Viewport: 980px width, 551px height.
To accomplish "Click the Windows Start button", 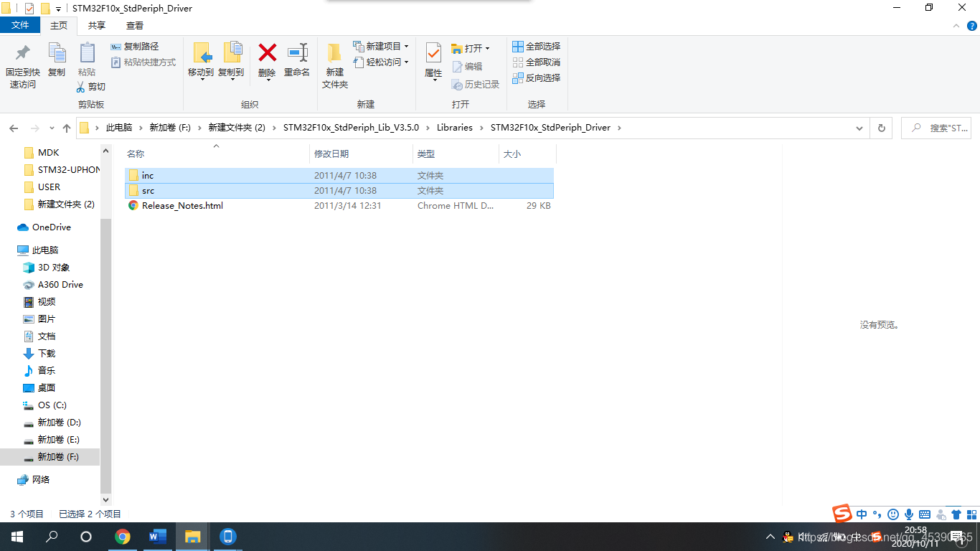I will [17, 537].
